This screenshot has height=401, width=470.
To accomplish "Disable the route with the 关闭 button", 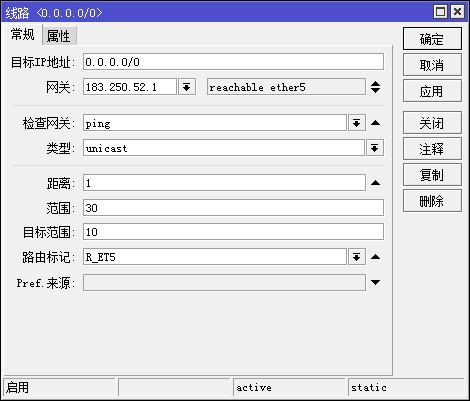I will pos(432,123).
